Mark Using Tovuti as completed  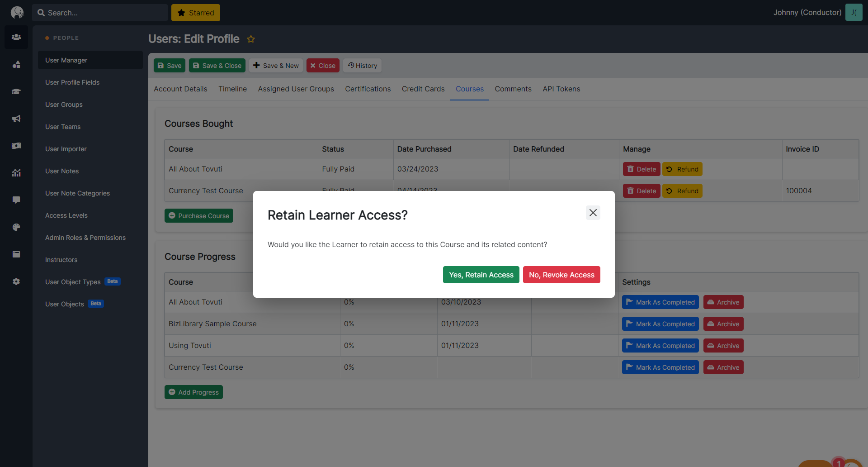click(x=660, y=345)
